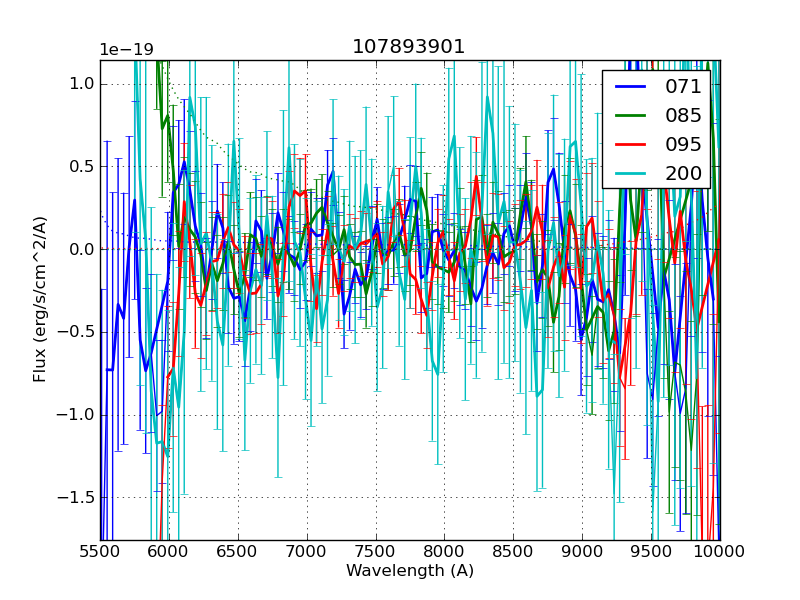Viewport: 800px width, 600px height.
Task: Click the plot title 107893901
Action: click(409, 47)
